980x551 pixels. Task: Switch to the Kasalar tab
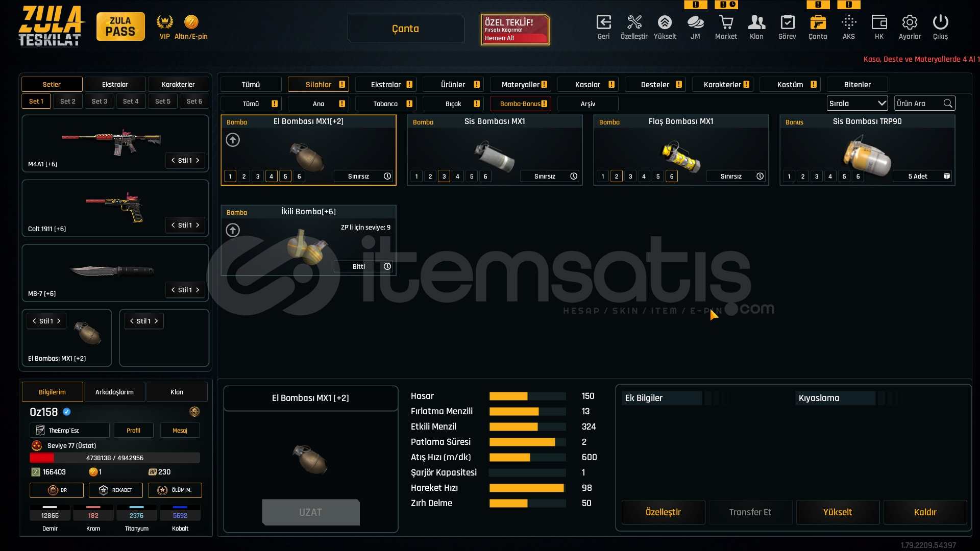[x=587, y=85]
